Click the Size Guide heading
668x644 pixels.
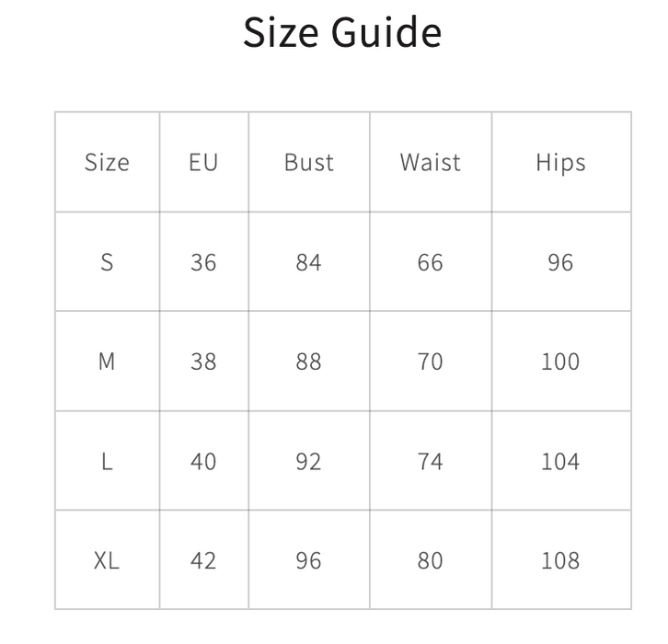(342, 33)
